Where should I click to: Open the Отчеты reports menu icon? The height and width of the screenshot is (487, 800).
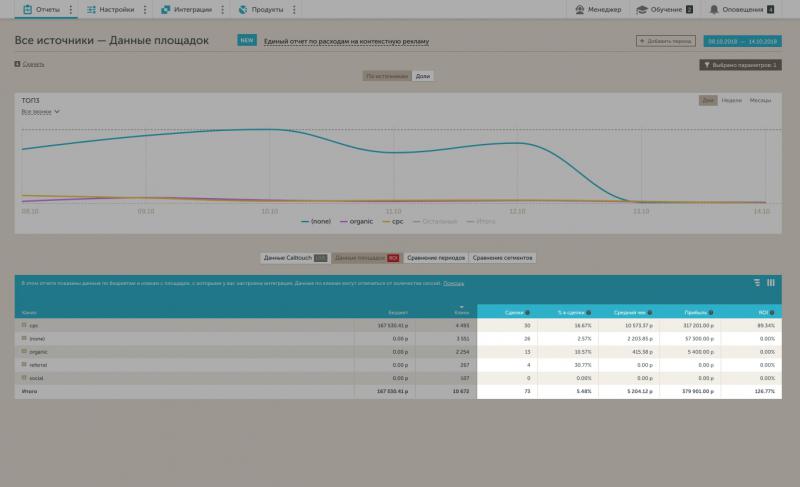click(28, 9)
